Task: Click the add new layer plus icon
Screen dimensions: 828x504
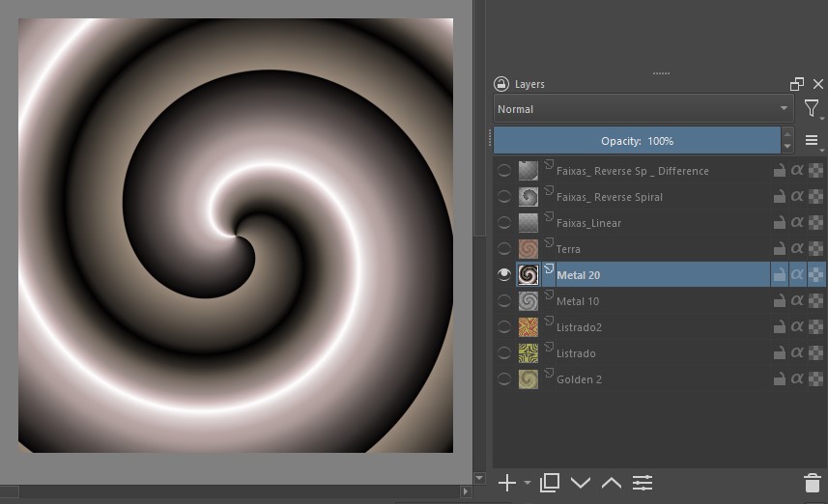Action: tap(507, 483)
